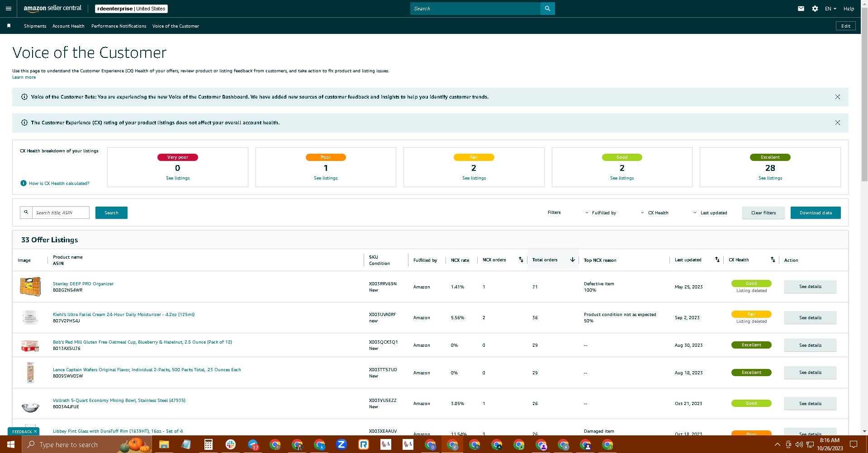Sort by NCX orders arrows icon

[x=521, y=260]
